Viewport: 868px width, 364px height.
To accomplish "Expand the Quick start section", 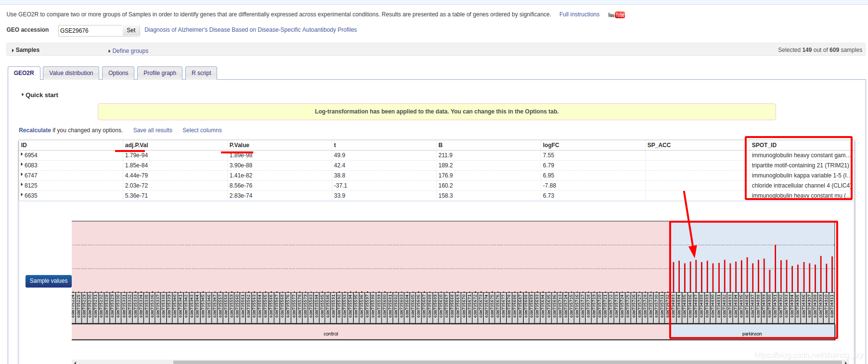I will point(40,95).
